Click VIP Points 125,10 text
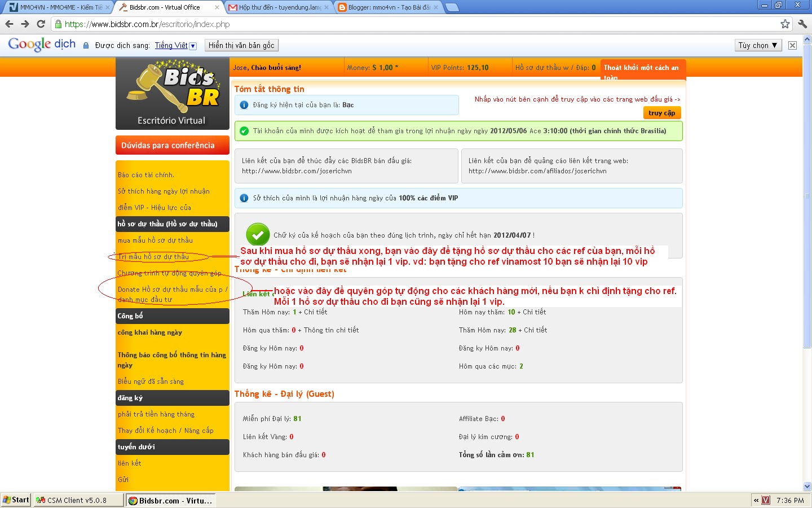Screen dimensions: 812x508 click(460, 68)
